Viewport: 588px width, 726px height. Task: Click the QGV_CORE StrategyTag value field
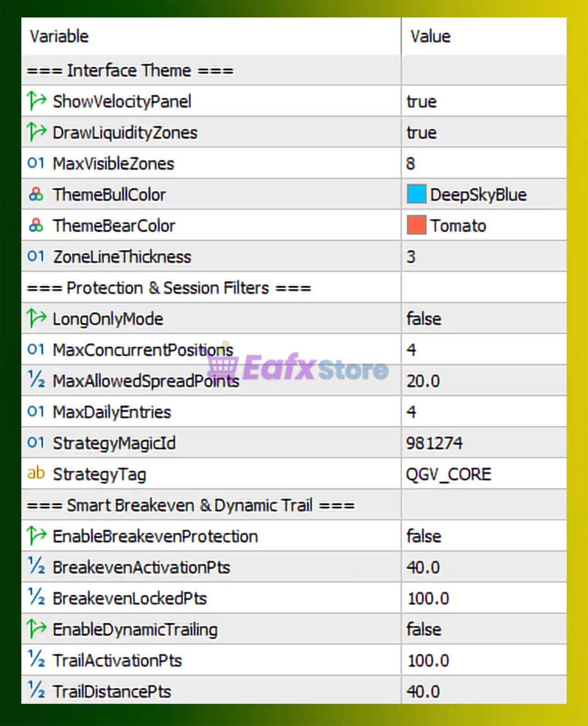tap(448, 474)
